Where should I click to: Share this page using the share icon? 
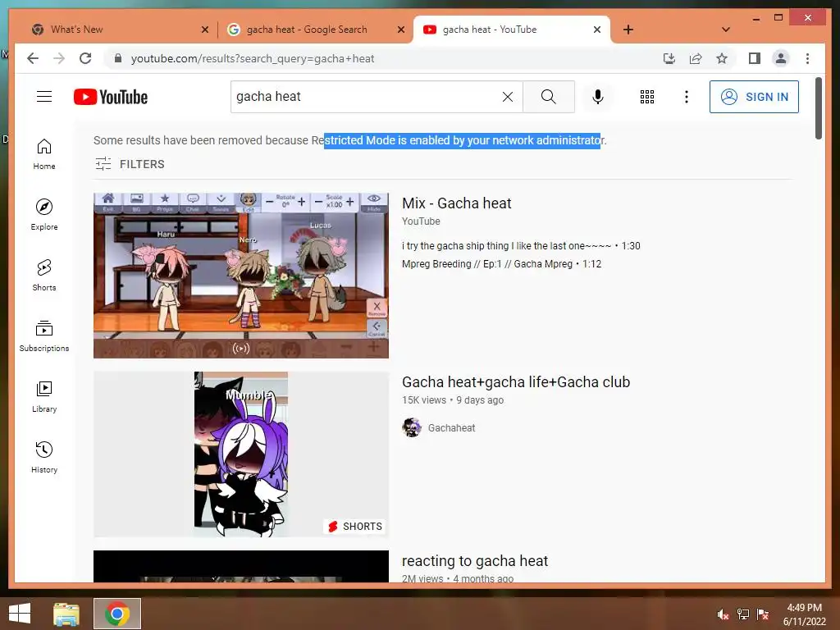coord(696,58)
